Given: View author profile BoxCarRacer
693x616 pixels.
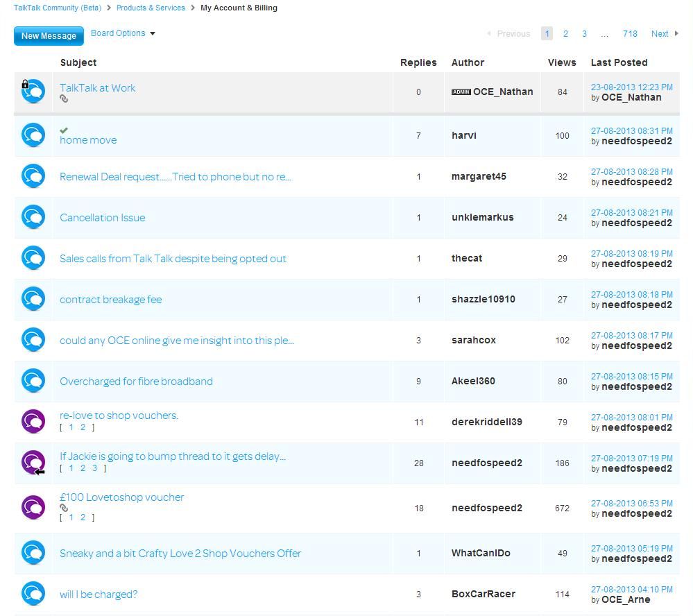Looking at the screenshot, I should 484,594.
